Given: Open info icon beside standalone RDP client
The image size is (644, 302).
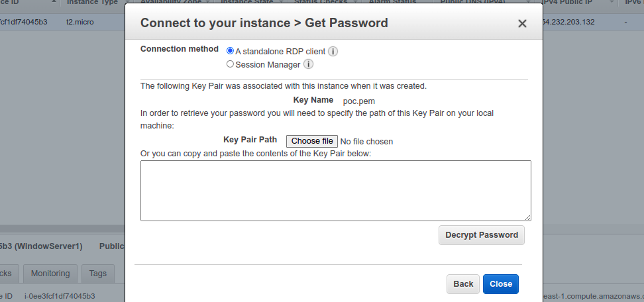Looking at the screenshot, I should 333,52.
